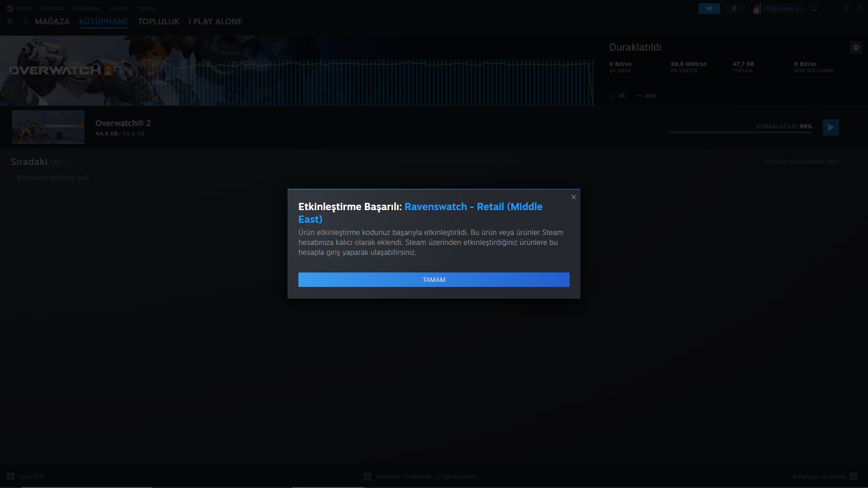Go back with the left arrow
Screen dimensions: 868x488
click(x=11, y=21)
